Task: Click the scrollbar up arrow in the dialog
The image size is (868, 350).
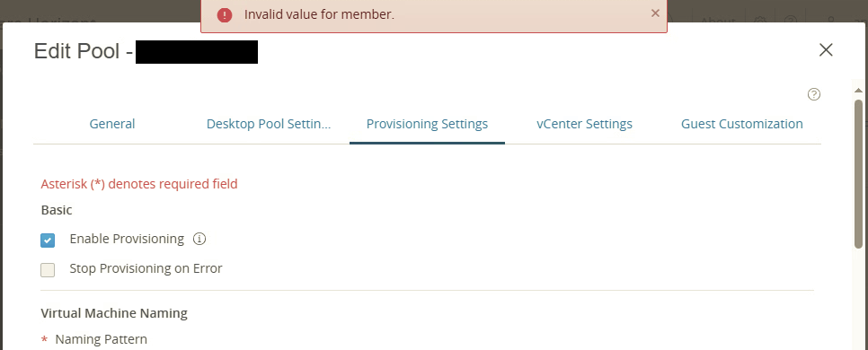Action: tap(859, 90)
